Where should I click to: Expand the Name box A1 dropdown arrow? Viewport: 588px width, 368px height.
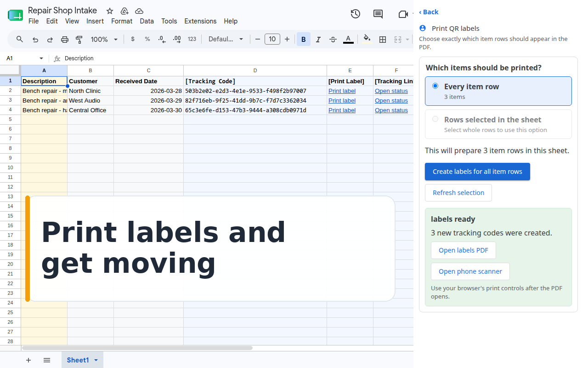pos(41,58)
